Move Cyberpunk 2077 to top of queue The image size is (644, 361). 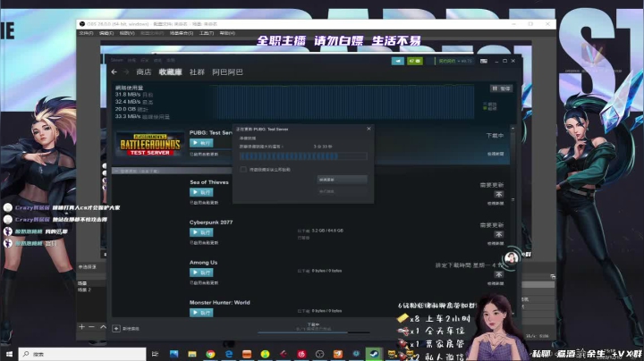pos(498,234)
